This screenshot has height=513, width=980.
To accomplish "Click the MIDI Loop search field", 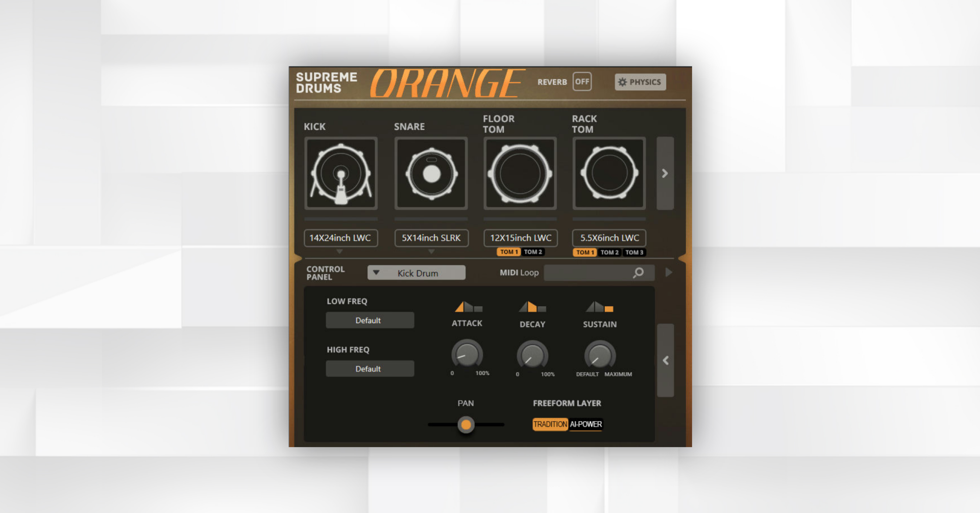I will click(x=599, y=273).
